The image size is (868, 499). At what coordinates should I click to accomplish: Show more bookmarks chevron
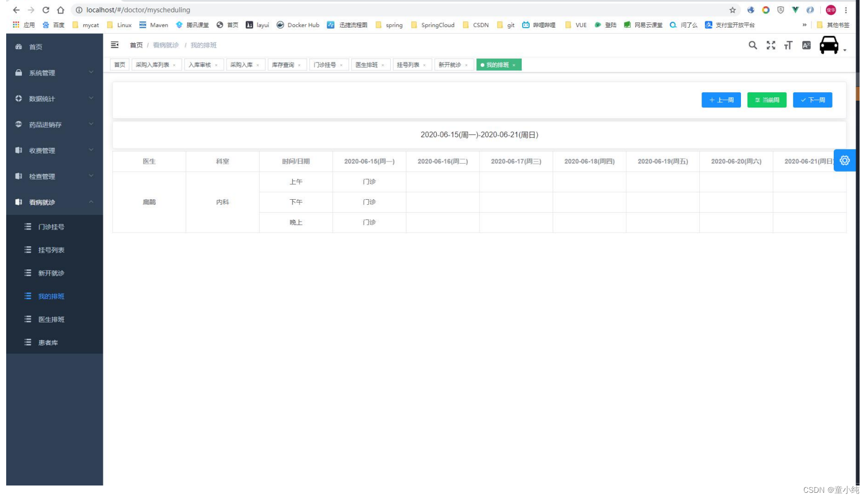804,25
